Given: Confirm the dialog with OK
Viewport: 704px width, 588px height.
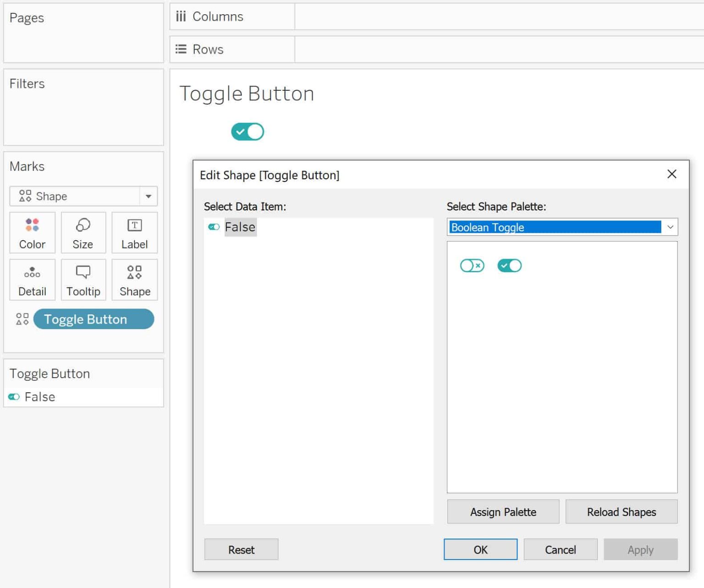Looking at the screenshot, I should pos(480,550).
